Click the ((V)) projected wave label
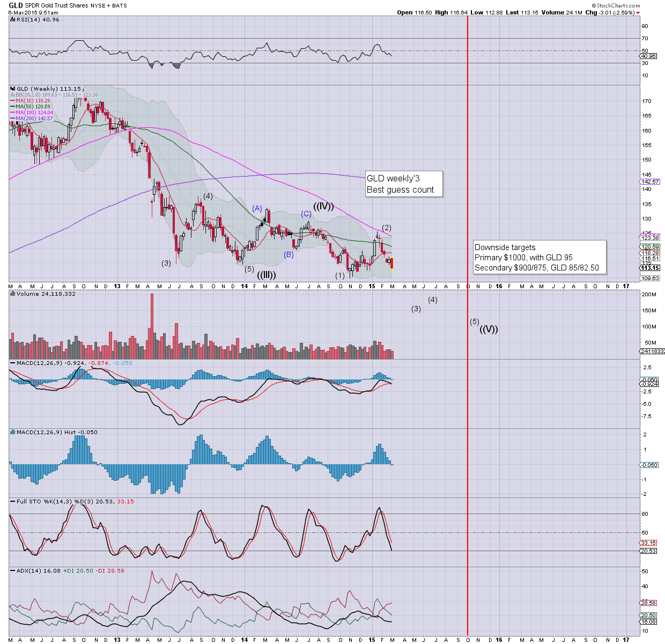This screenshot has width=665, height=644. tap(489, 329)
